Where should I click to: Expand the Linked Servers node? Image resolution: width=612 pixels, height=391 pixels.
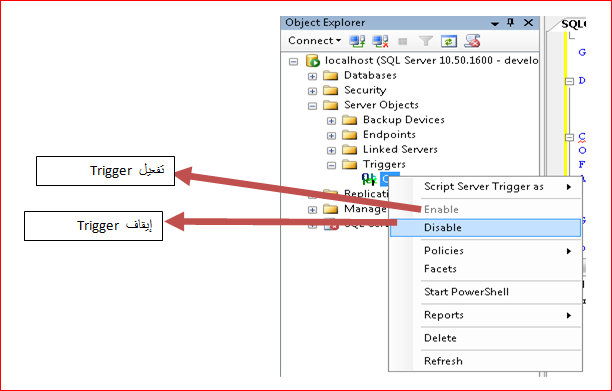click(331, 150)
